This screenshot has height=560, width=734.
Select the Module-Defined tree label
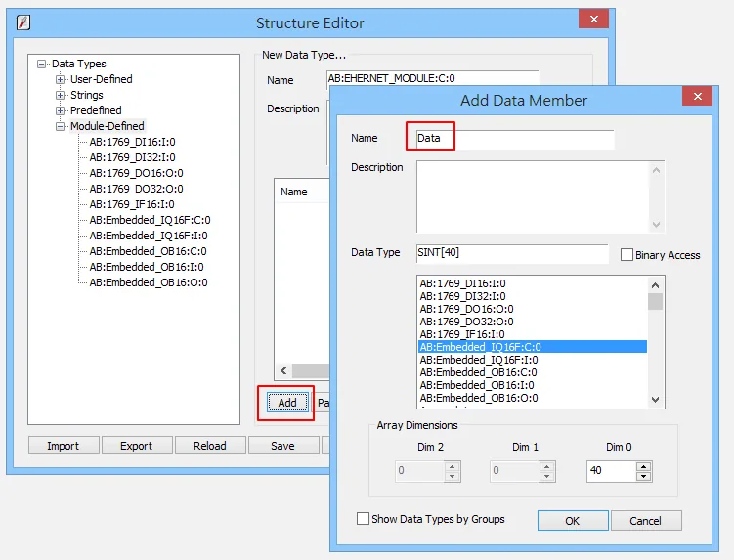click(x=108, y=126)
